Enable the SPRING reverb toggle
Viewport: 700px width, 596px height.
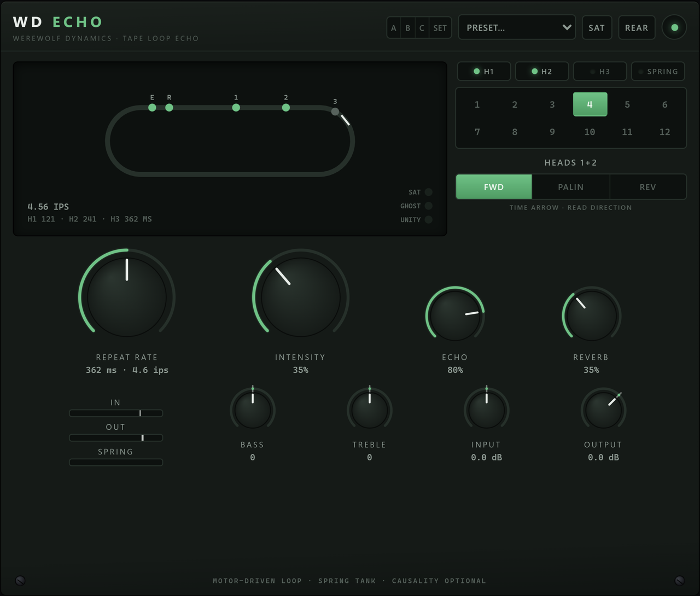658,71
